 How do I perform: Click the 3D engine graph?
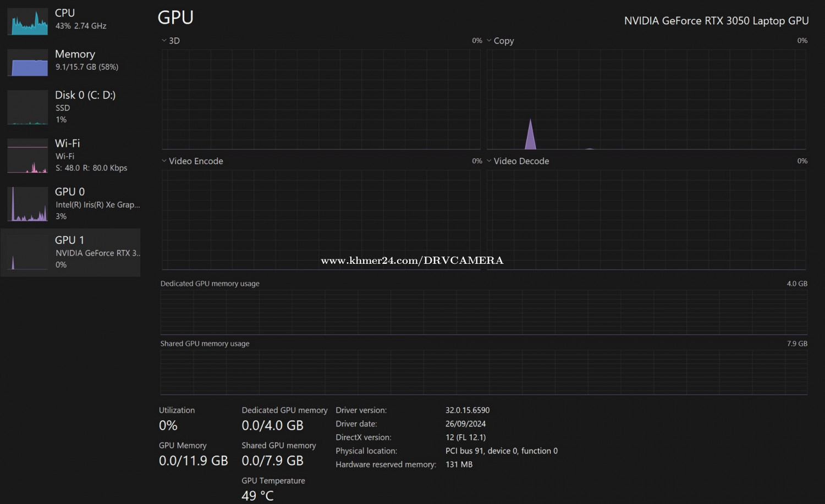[x=321, y=99]
